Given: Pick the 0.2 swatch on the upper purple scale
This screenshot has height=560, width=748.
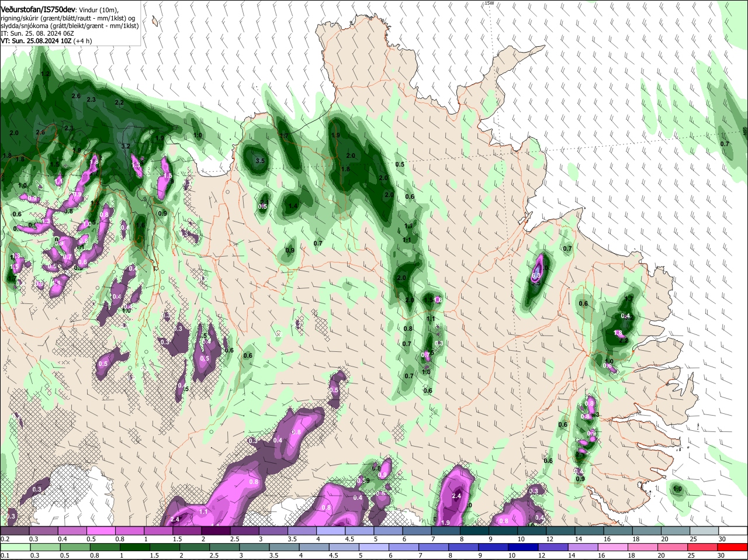Looking at the screenshot, I should (15, 530).
